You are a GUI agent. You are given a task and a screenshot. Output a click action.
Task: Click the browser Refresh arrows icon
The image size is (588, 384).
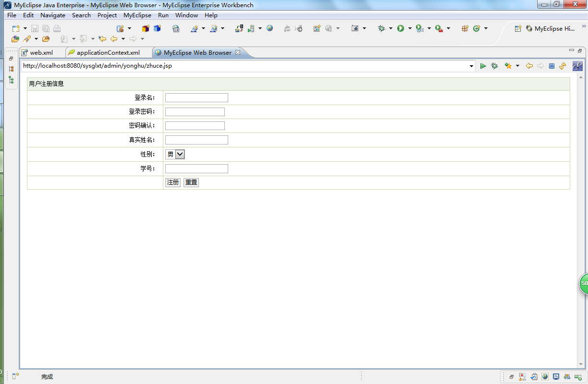pyautogui.click(x=563, y=66)
